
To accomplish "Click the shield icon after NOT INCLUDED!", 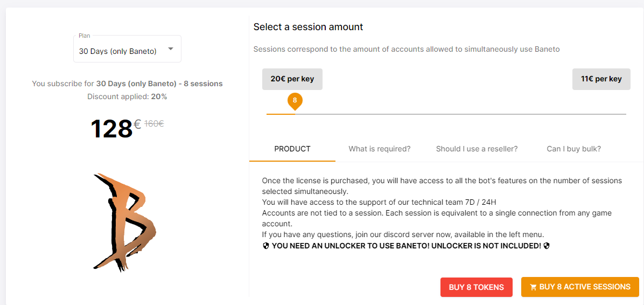I will click(x=546, y=246).
